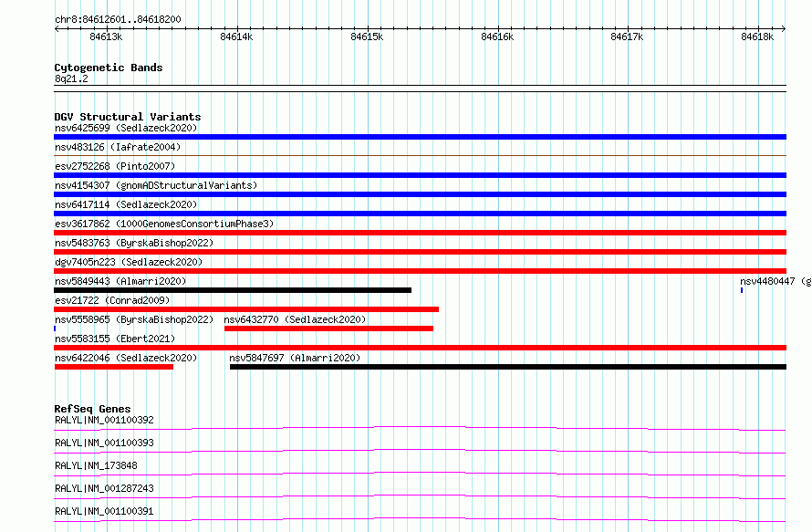Click the nsv4154307 (gnomADStructuralVariants) label
Image resolution: width=812 pixels, height=532 pixels.
pos(156,185)
